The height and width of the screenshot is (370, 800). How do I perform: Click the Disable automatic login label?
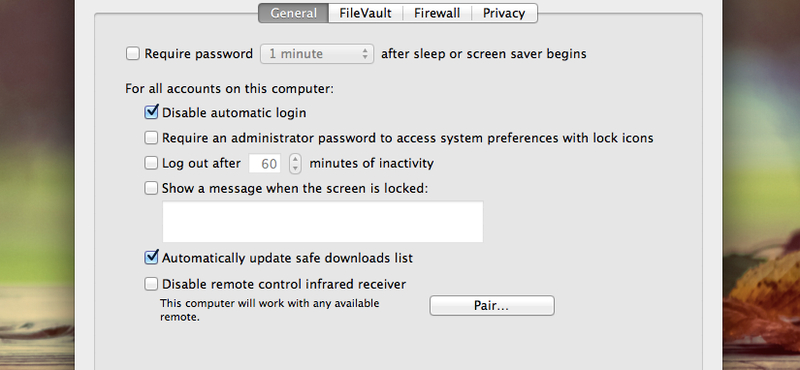234,113
